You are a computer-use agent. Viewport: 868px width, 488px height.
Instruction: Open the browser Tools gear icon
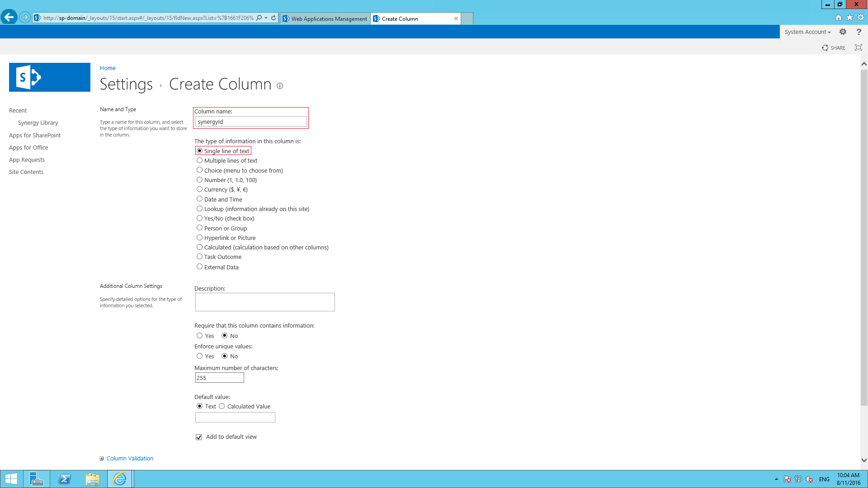point(861,18)
